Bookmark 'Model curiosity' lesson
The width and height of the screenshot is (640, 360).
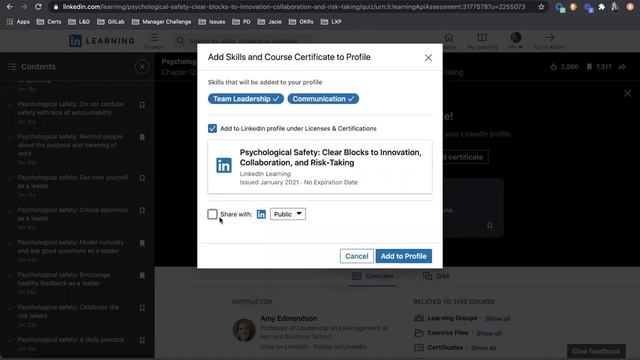(x=142, y=243)
